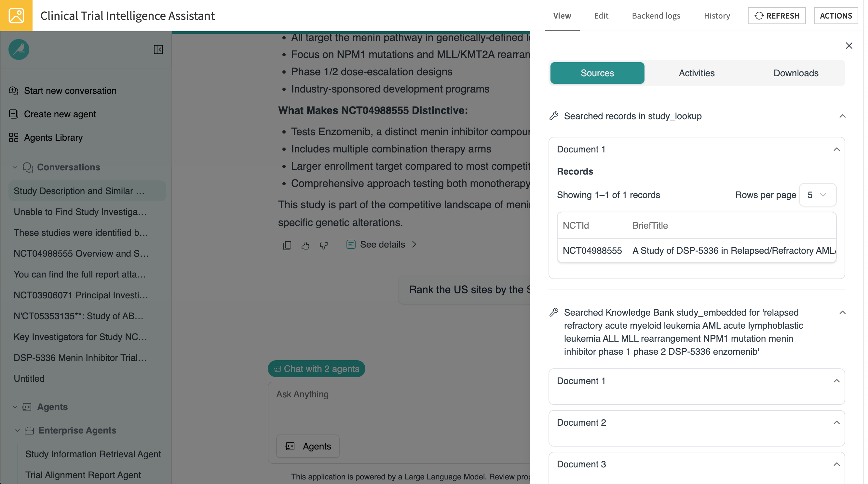Image resolution: width=868 pixels, height=484 pixels.
Task: Click the wrench icon beside Searched records
Action: [x=554, y=116]
